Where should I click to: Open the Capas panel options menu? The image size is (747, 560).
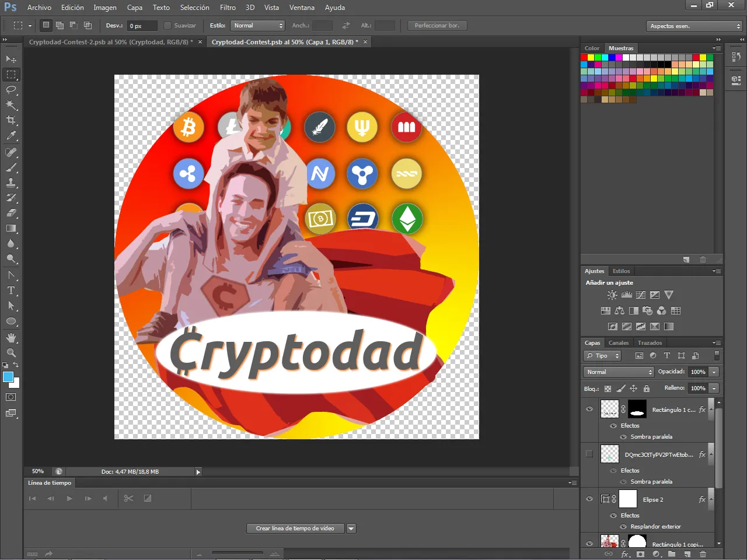coord(717,343)
